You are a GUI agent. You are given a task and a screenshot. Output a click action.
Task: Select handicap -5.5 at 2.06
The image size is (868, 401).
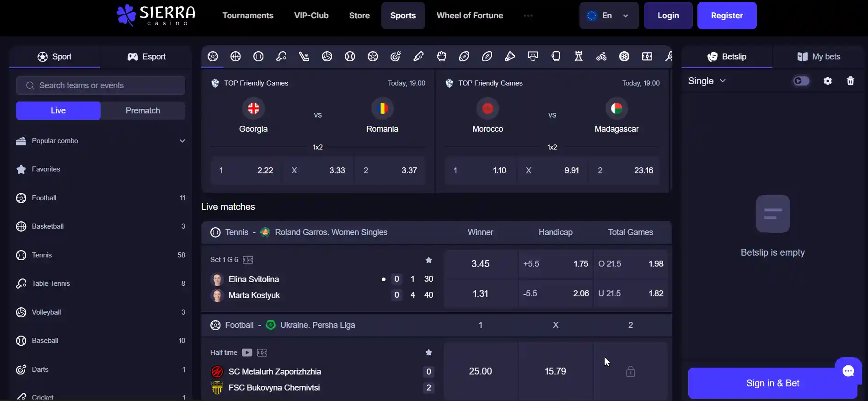[556, 294]
